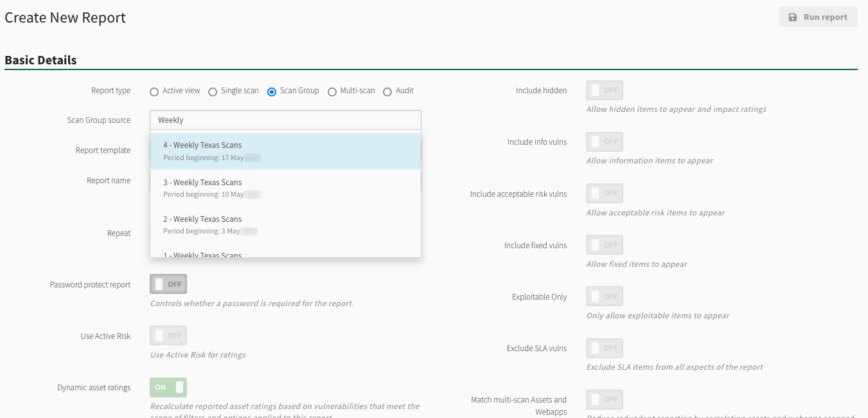Image resolution: width=868 pixels, height=418 pixels.
Task: Enable Include info vulns switch
Action: [x=605, y=141]
